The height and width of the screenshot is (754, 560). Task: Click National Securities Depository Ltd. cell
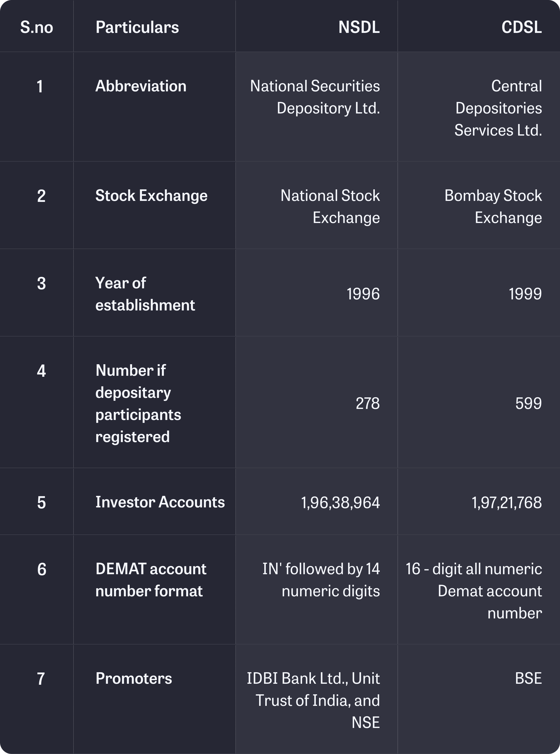pyautogui.click(x=315, y=97)
